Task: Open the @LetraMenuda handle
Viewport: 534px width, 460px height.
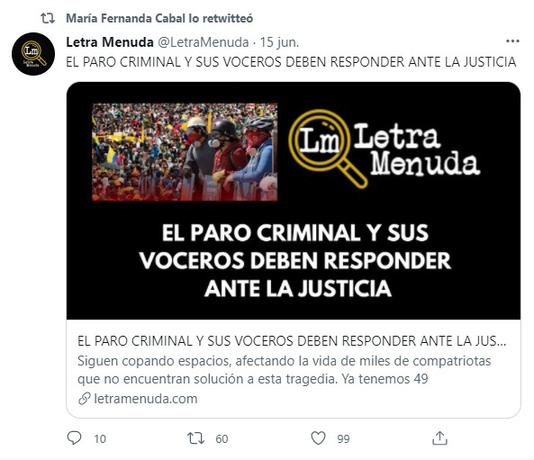Action: coord(203,42)
